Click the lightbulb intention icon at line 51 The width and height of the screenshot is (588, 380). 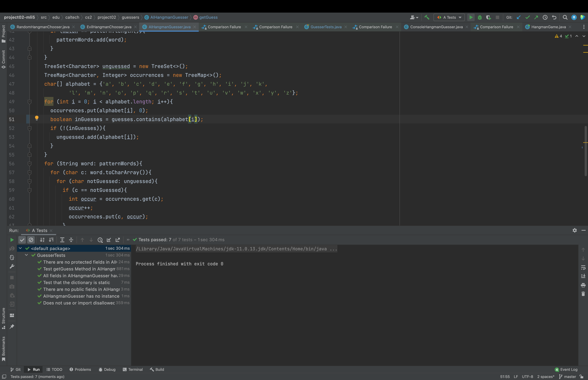click(x=37, y=118)
